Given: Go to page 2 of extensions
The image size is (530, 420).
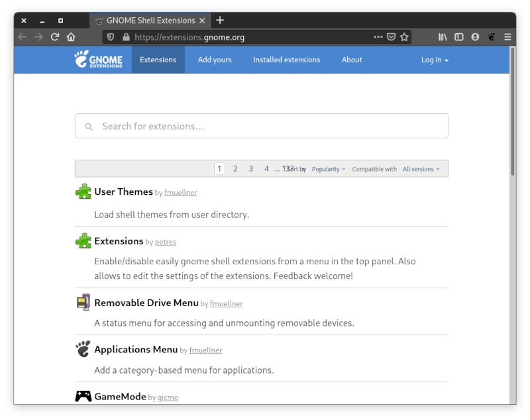Looking at the screenshot, I should (235, 169).
